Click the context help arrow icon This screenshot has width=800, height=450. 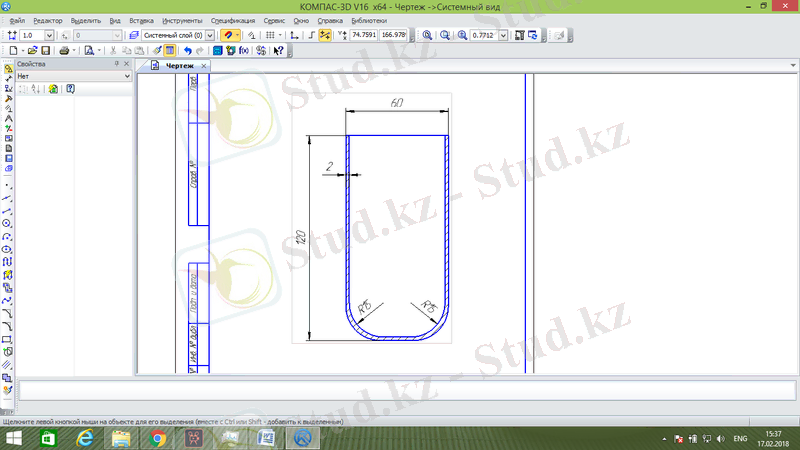(x=278, y=51)
